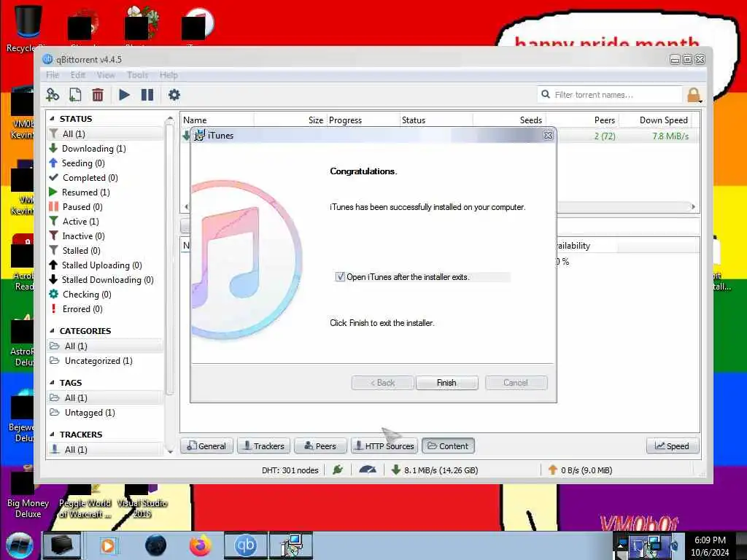Image resolution: width=747 pixels, height=560 pixels.
Task: Click the Add torrent file toolbar icon
Action: [x=75, y=95]
